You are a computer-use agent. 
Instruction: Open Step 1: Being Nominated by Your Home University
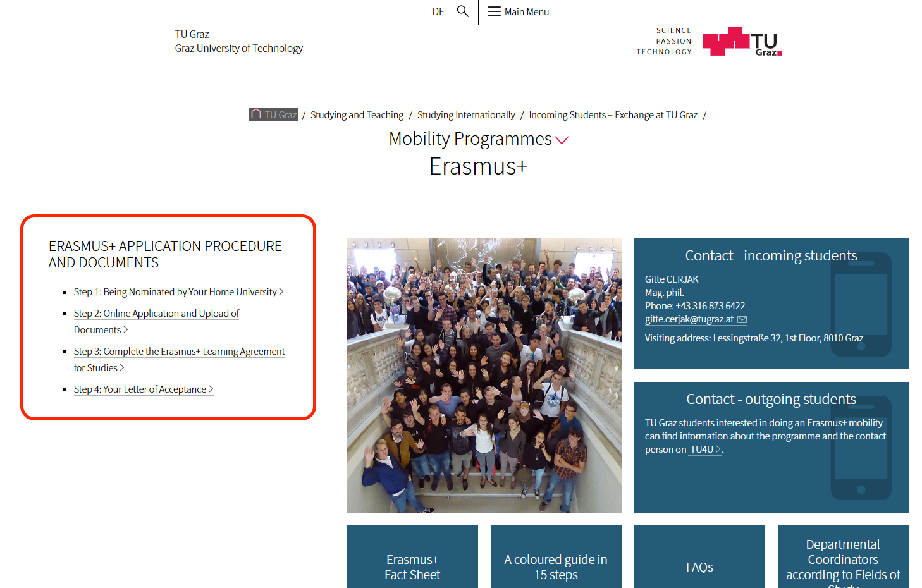coord(178,291)
